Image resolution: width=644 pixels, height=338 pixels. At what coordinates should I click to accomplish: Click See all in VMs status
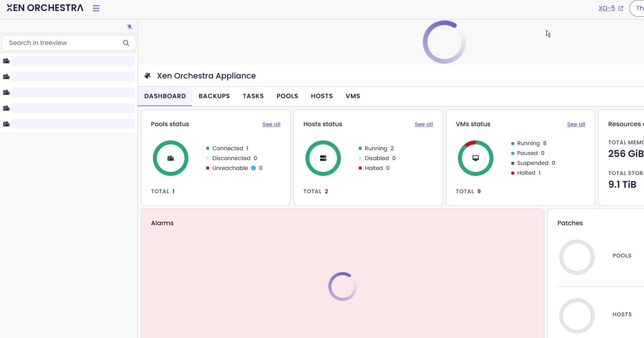click(x=576, y=124)
